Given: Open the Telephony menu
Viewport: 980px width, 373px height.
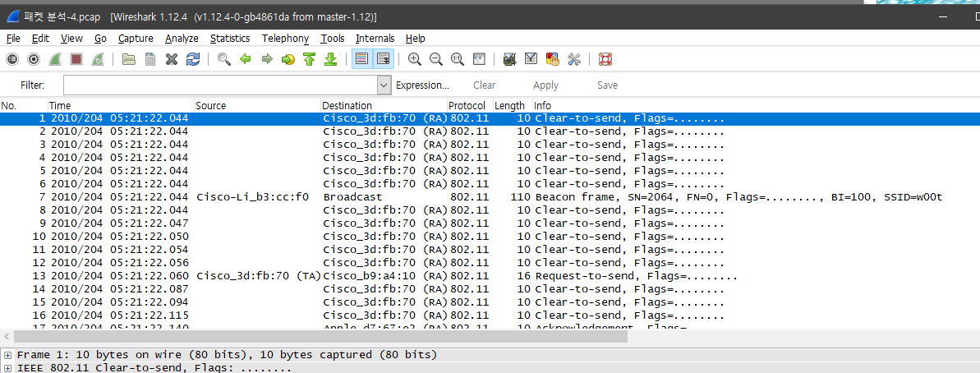Looking at the screenshot, I should click(286, 39).
